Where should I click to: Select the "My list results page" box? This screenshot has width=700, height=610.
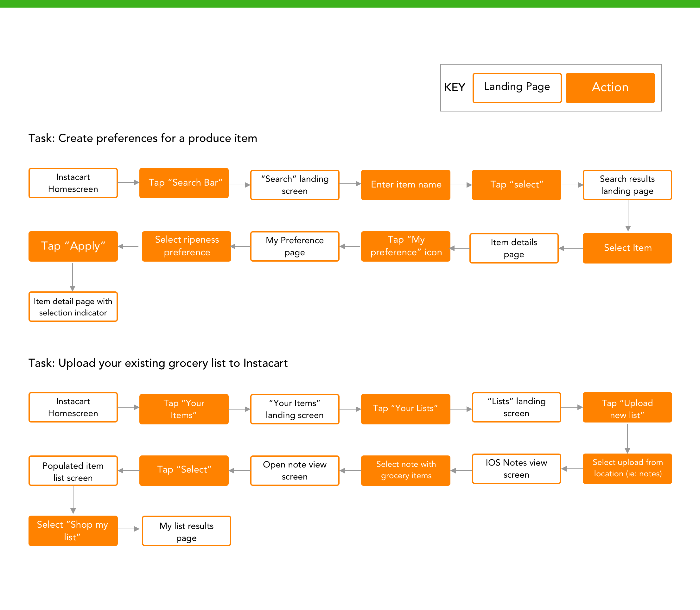coord(187,531)
